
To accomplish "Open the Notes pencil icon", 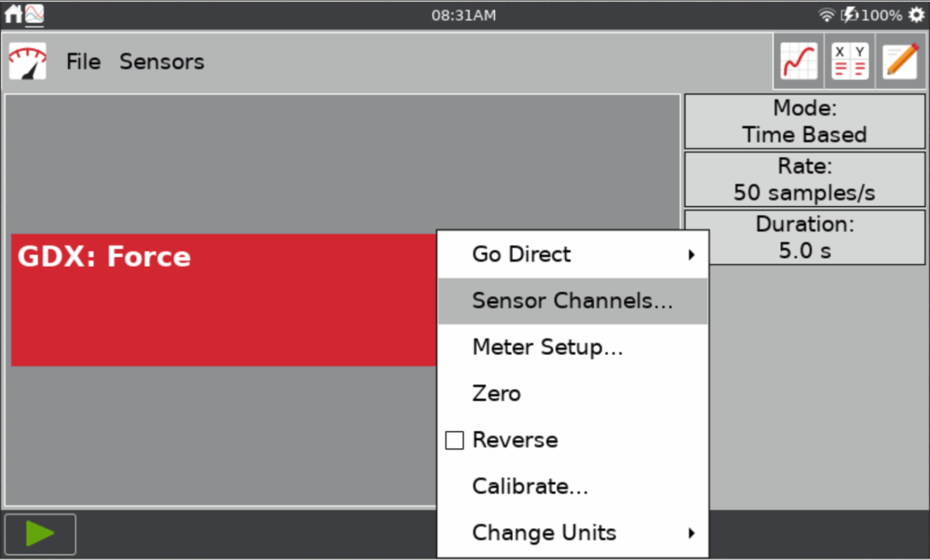I will click(900, 61).
